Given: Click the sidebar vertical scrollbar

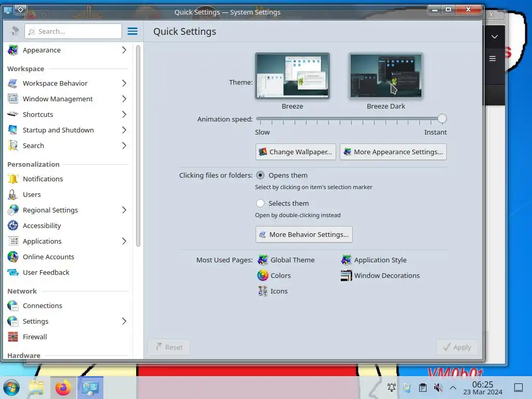Looking at the screenshot, I should tap(138, 146).
